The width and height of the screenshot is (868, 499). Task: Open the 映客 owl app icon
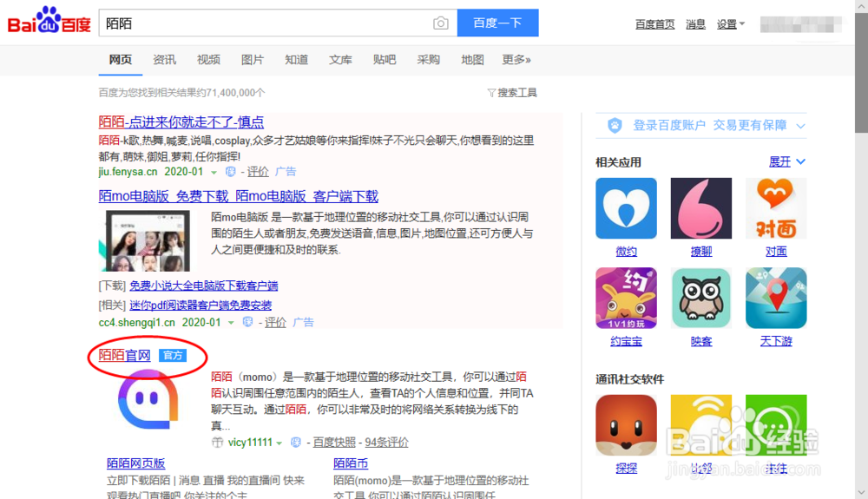[700, 299]
